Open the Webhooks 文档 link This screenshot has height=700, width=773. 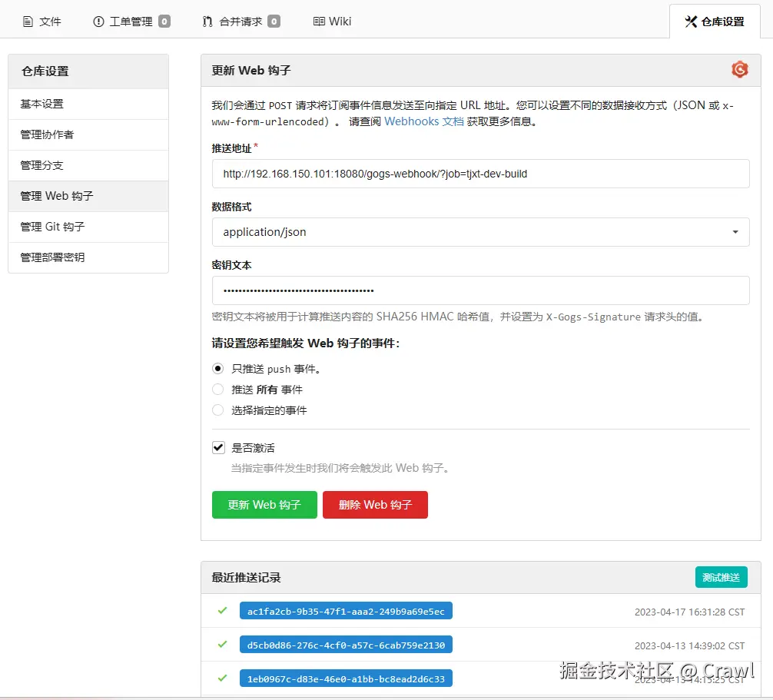[x=423, y=121]
